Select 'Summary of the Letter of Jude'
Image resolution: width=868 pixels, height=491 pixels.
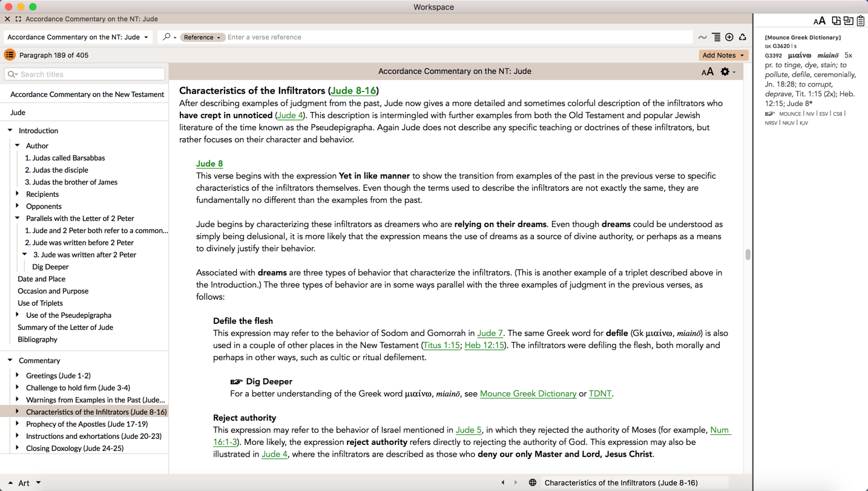[65, 328]
